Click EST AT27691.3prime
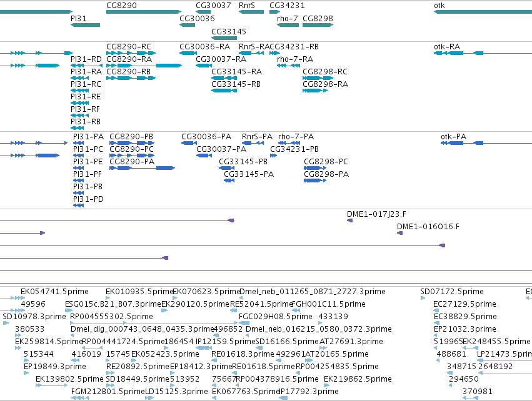Viewport: 532px width, 401px height. pyautogui.click(x=323, y=348)
